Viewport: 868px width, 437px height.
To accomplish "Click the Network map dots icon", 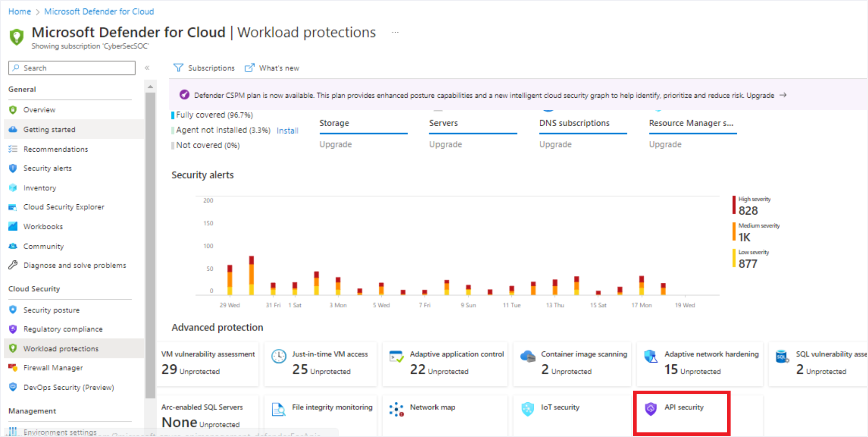I will (396, 409).
